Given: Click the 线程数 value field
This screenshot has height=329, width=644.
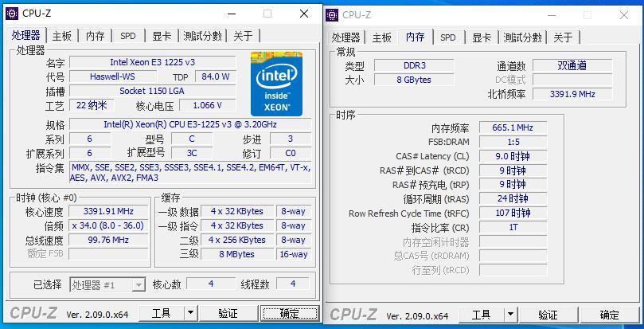Looking at the screenshot, I should pos(293,284).
